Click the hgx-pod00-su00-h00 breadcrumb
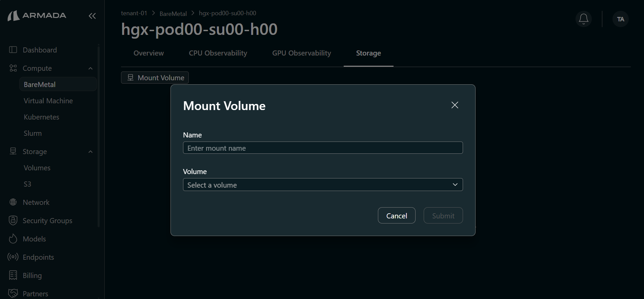The image size is (644, 299). [227, 13]
